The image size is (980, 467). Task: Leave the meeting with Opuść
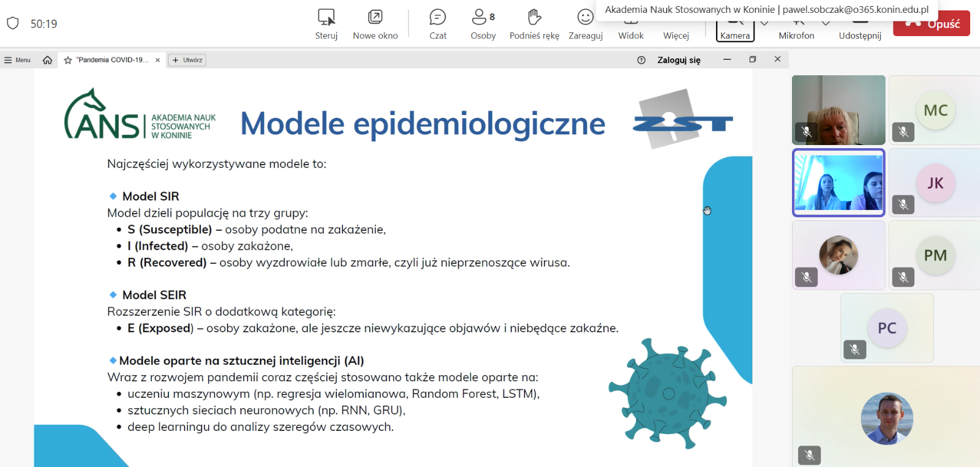pyautogui.click(x=931, y=24)
